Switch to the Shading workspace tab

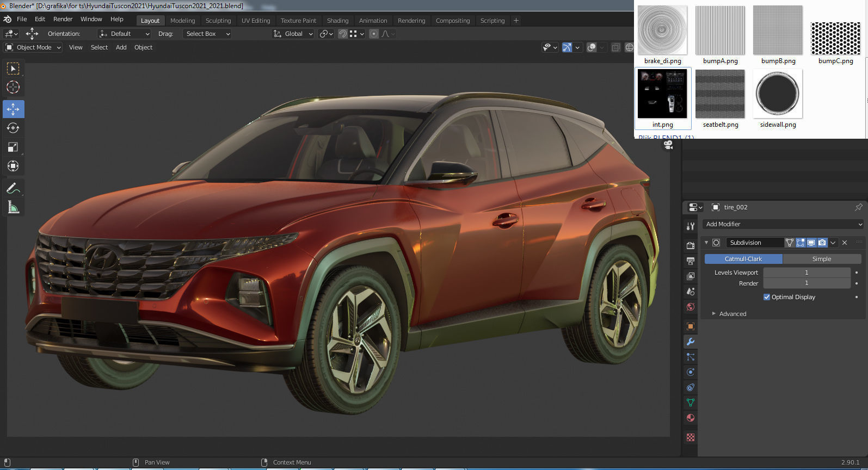(x=337, y=21)
